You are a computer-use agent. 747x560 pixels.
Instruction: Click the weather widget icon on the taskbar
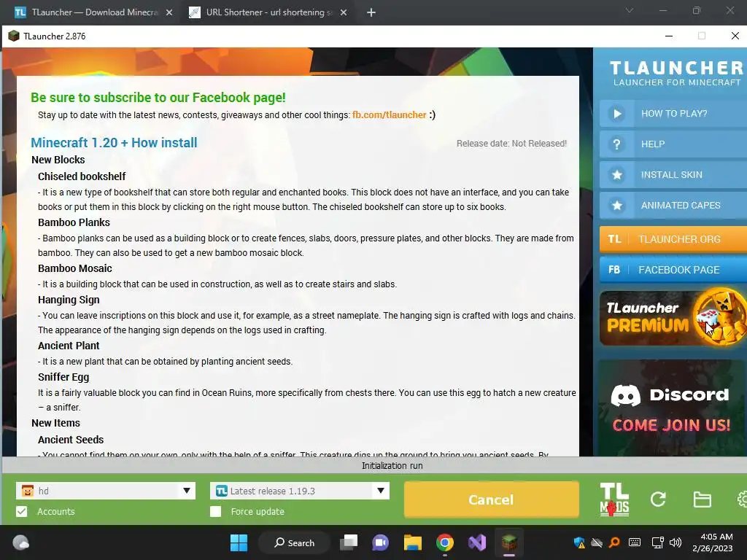21,542
